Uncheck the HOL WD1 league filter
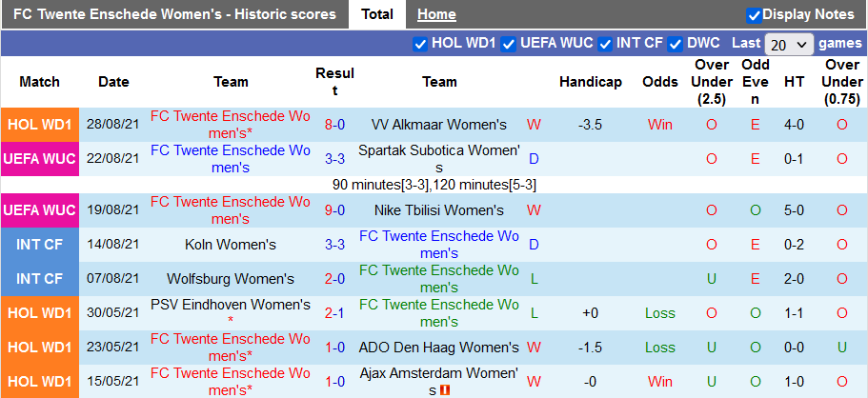The image size is (868, 398). (420, 44)
